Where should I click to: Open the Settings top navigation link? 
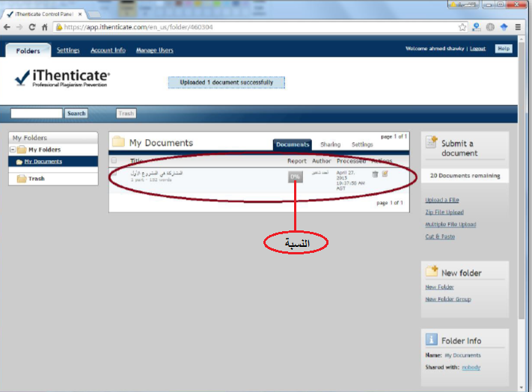pos(68,50)
